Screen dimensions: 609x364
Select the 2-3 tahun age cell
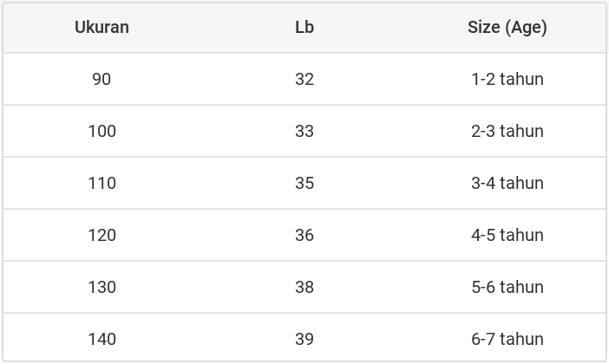point(507,131)
